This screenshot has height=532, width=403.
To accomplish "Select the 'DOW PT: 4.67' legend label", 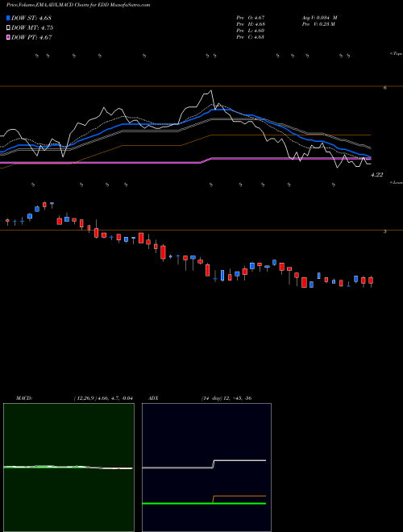I will coord(31,38).
